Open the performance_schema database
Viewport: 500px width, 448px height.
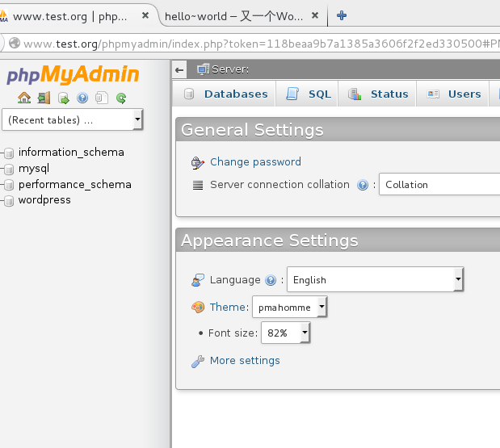click(75, 185)
